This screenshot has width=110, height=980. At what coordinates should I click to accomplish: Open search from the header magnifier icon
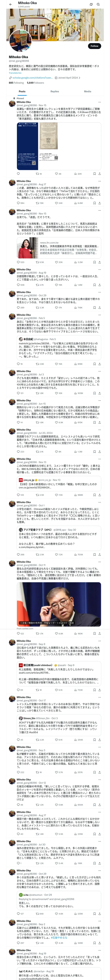coord(98,4)
